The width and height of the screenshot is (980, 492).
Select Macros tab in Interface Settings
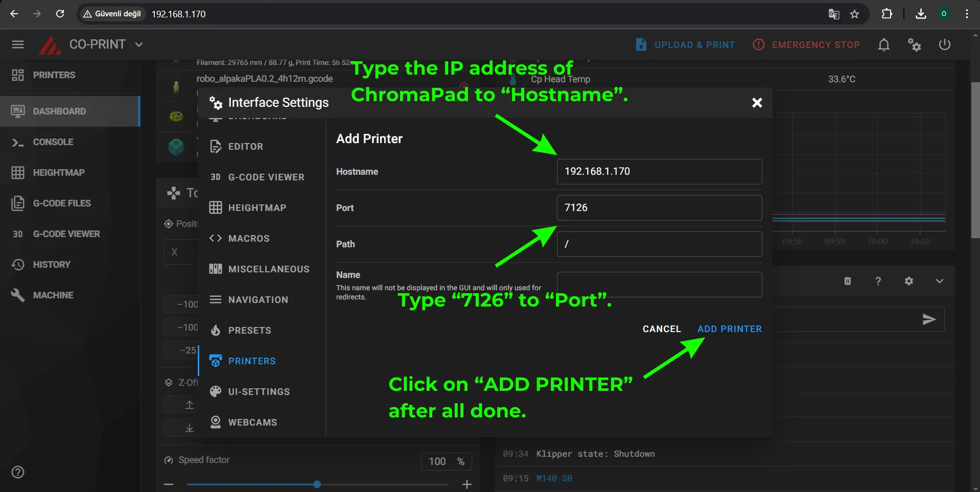tap(262, 239)
